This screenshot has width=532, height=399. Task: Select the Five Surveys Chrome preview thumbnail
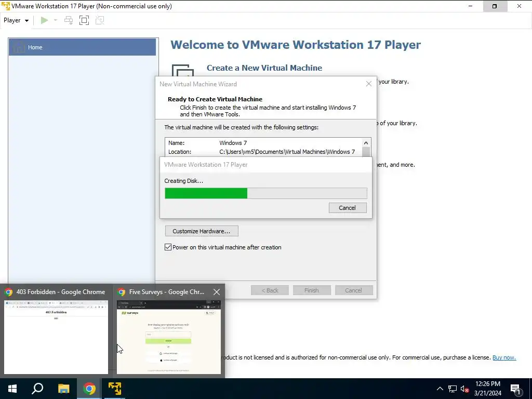(x=169, y=337)
